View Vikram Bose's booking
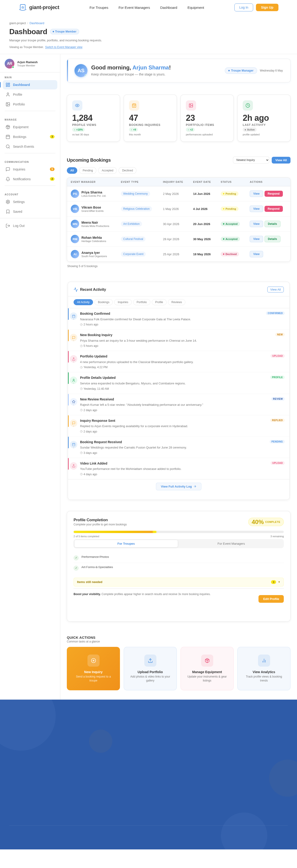This screenshot has width=297, height=868. (256, 209)
